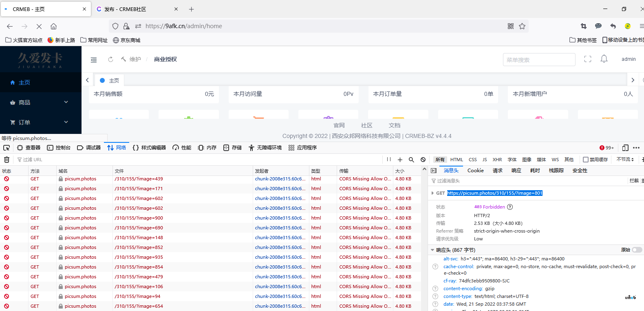644x311 pixels.
Task: Open the 京东商城 bookmark
Action: pos(126,40)
